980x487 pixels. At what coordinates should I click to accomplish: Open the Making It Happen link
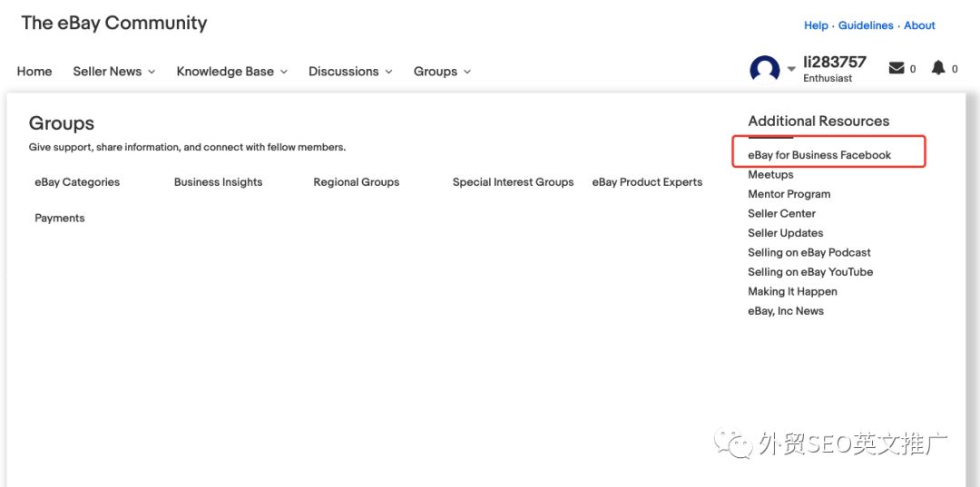coord(792,292)
